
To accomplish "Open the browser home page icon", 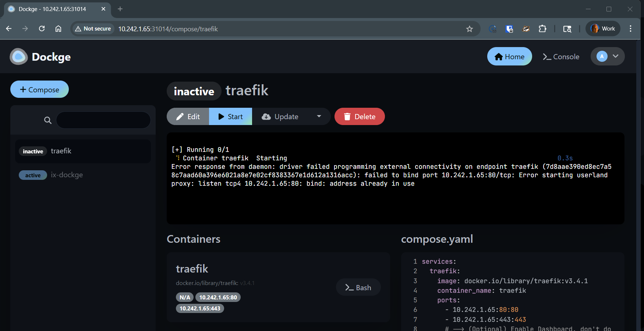I will pyautogui.click(x=58, y=29).
